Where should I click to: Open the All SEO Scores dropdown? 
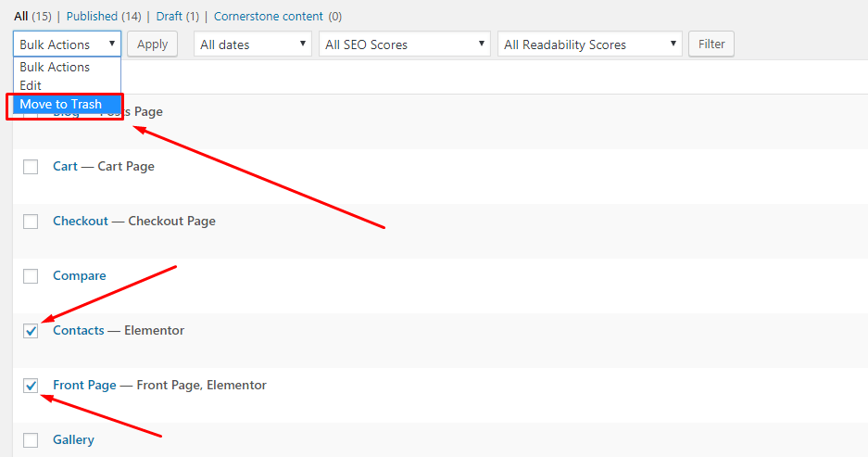click(x=404, y=44)
